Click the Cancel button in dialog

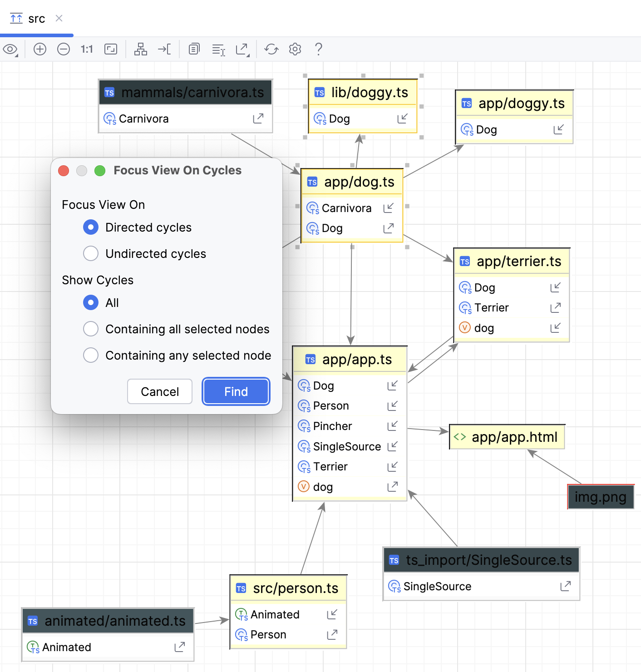[160, 391]
